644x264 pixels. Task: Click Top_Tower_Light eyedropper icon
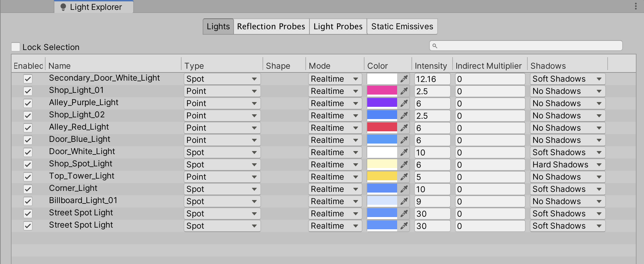[x=404, y=177]
